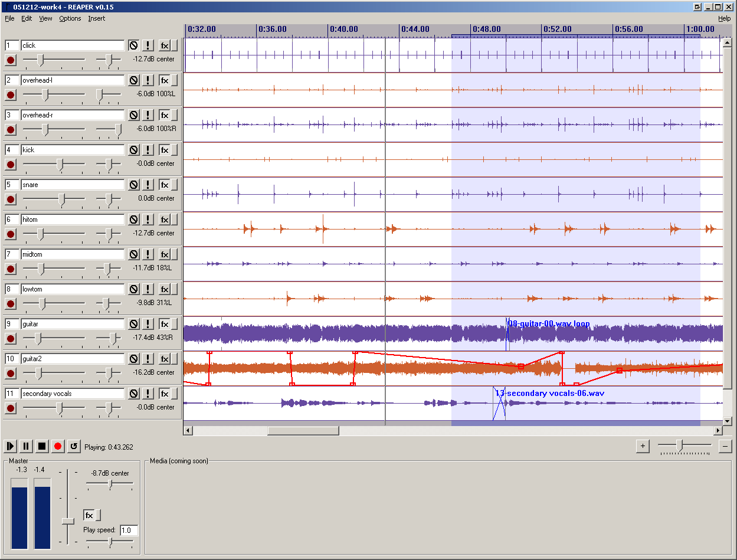Mute the guitar track
Viewport: 737px width, 560px height.
pos(134,324)
